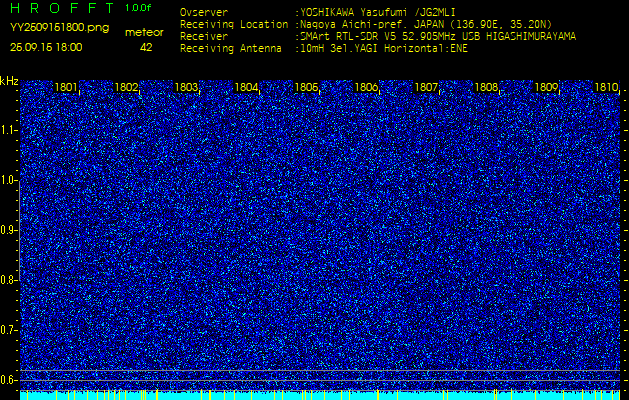
Task: Click the 1810 time marker
Action: pyautogui.click(x=606, y=88)
